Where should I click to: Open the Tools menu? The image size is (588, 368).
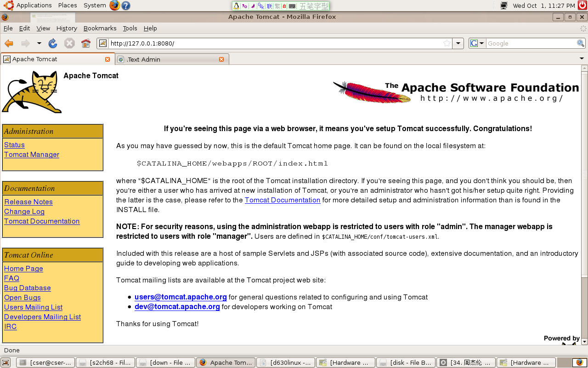pos(130,28)
